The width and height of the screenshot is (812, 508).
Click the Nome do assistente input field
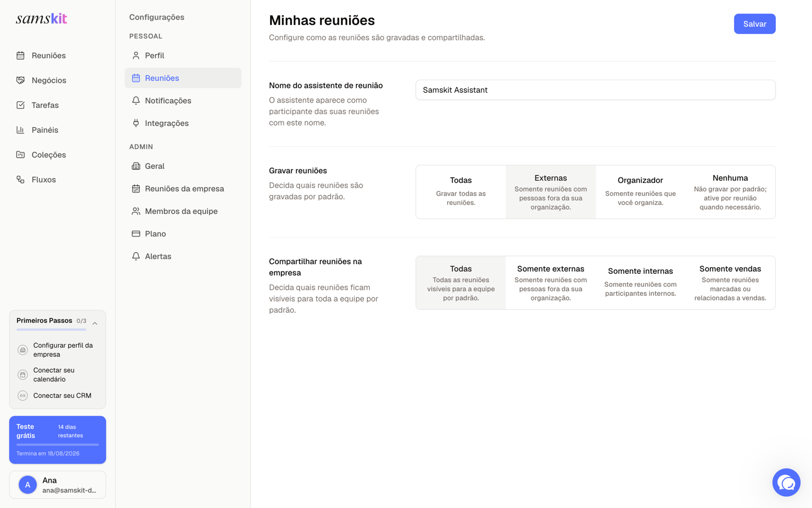pyautogui.click(x=595, y=90)
